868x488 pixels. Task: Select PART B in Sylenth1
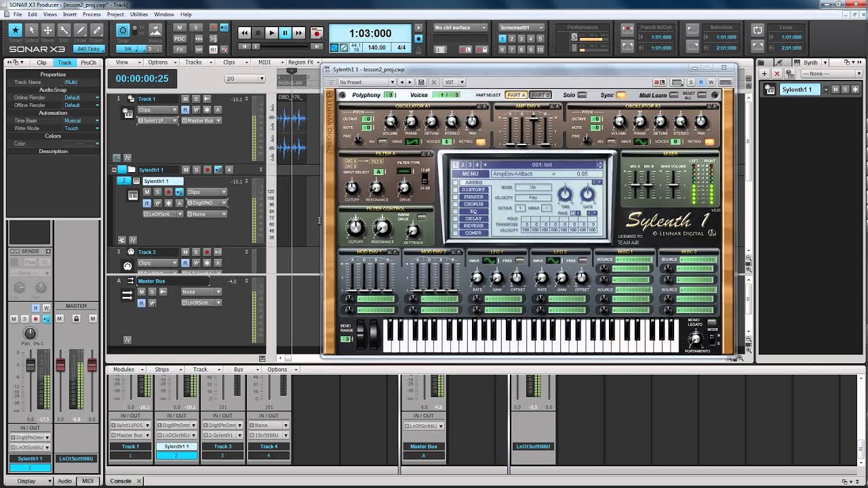tap(540, 95)
